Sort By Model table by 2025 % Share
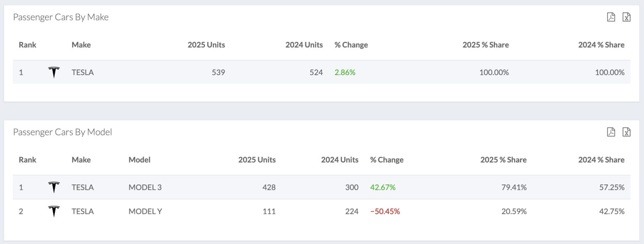 pyautogui.click(x=503, y=160)
